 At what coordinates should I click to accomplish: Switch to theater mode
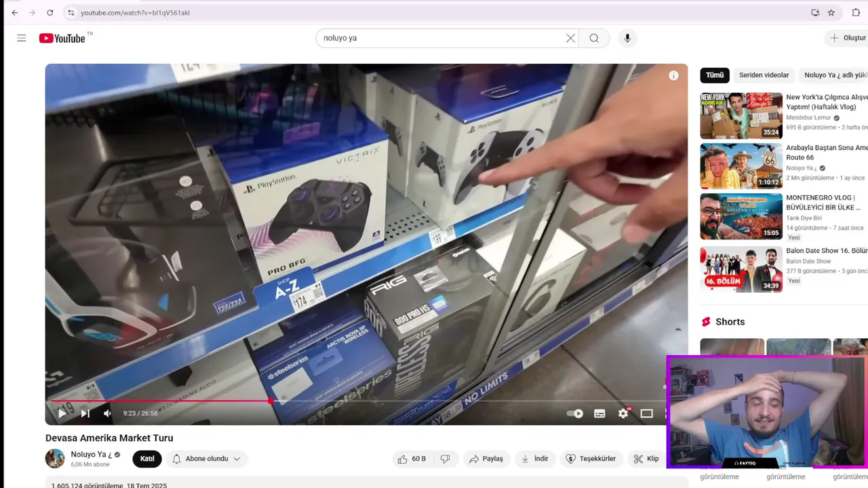[x=647, y=413]
